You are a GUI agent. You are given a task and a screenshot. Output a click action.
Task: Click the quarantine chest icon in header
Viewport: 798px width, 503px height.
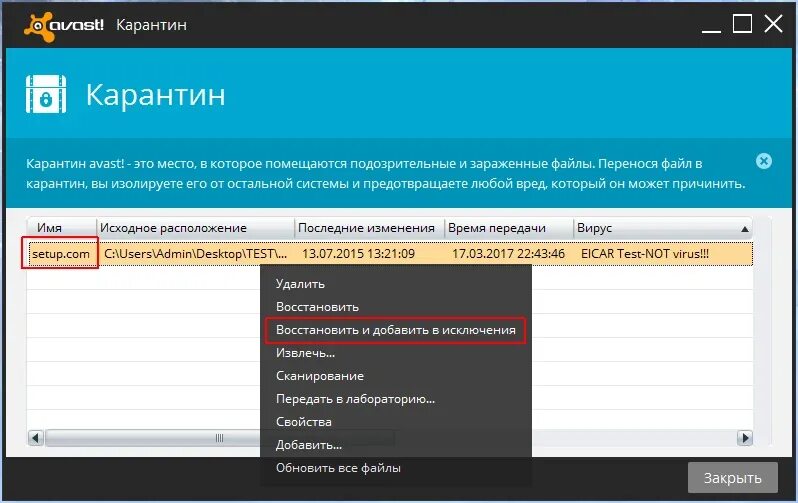tap(46, 94)
